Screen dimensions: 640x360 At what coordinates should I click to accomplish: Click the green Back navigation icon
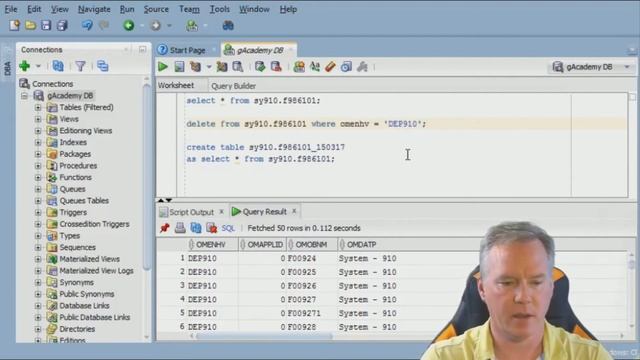pos(129,25)
